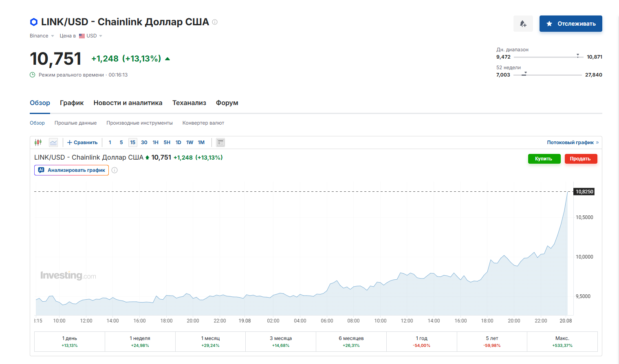Select the 5H chart interval

click(167, 143)
